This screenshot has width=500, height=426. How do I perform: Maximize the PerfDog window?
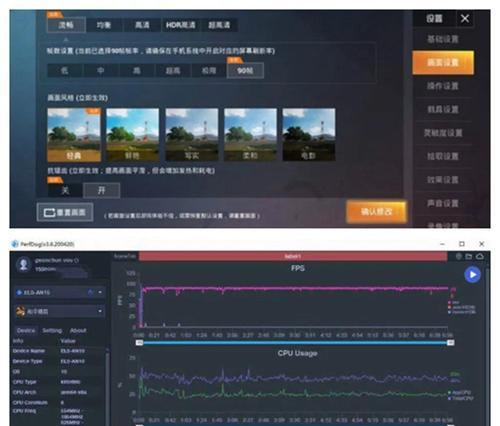pyautogui.click(x=462, y=244)
